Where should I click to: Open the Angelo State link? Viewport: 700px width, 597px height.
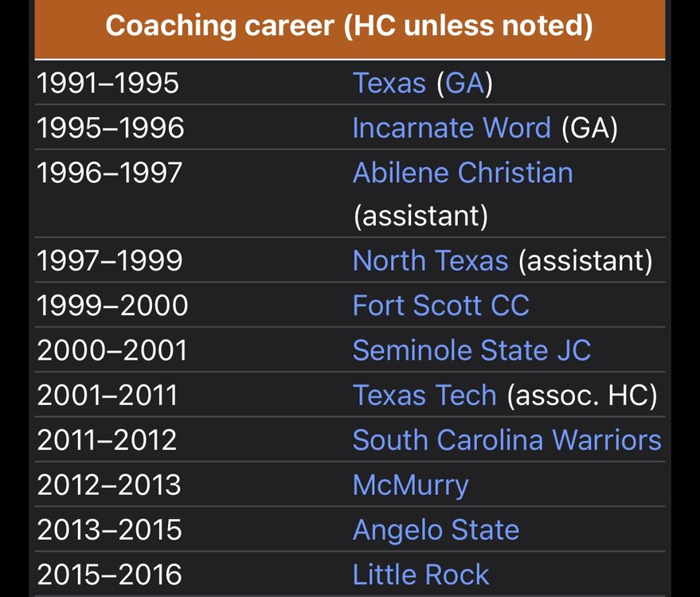click(x=436, y=529)
